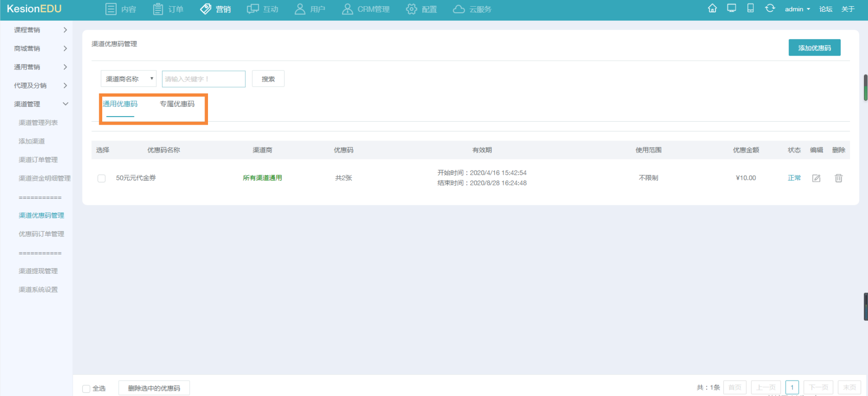Viewport: 868px width, 396px height.
Task: Open the 渠道商名称 search type dropdown
Action: coord(128,79)
